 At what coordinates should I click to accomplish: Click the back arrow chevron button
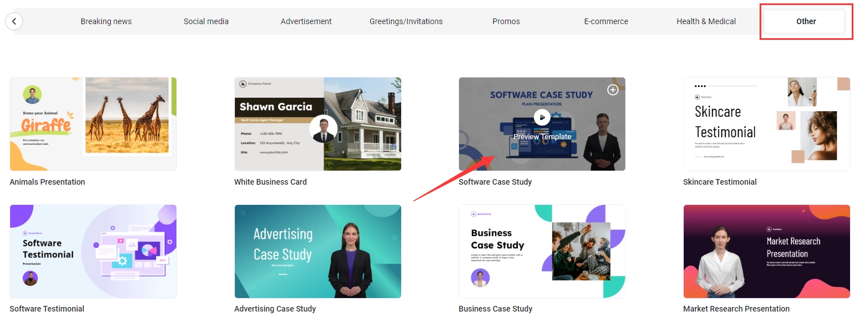tap(14, 21)
